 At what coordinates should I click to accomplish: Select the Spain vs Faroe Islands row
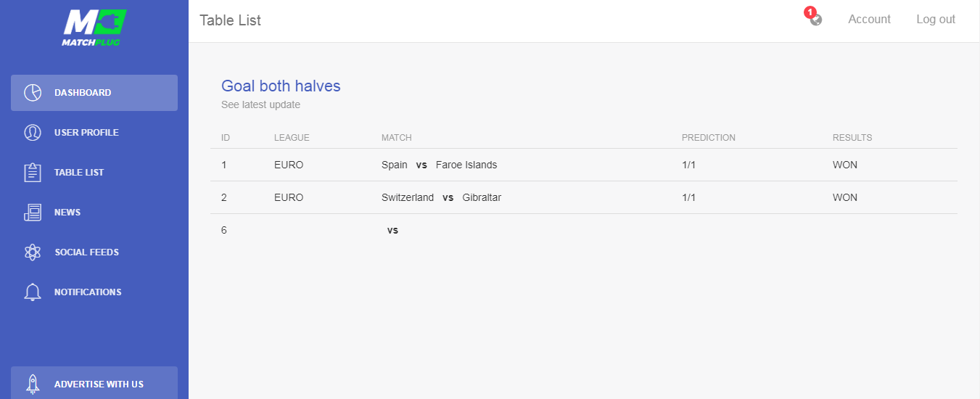click(584, 165)
